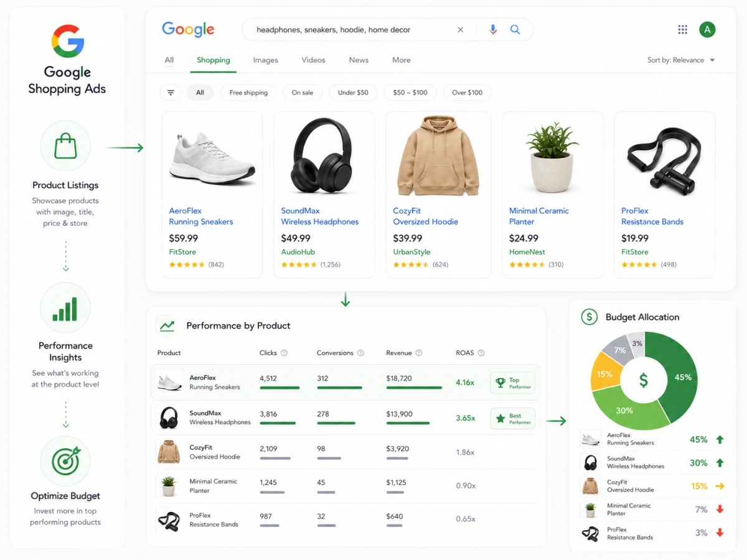Open the Google apps grid icon
Screen dimensions: 747x560
(682, 29)
